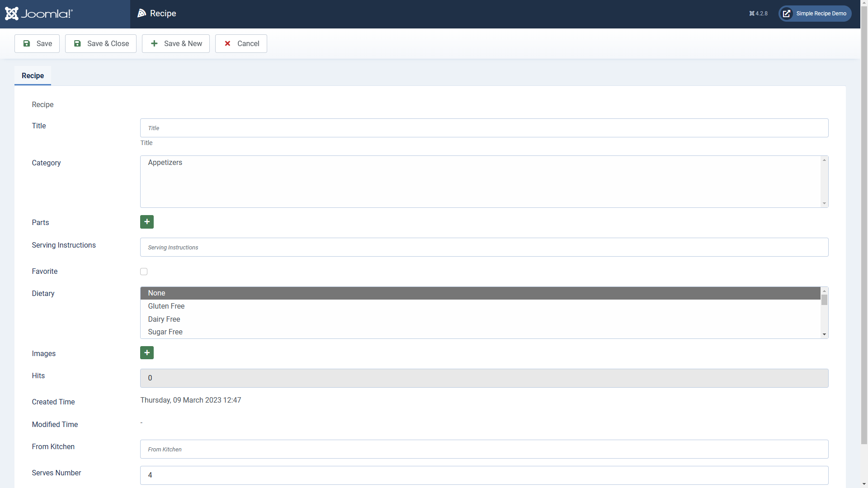The height and width of the screenshot is (488, 868).
Task: Select Dairy Free dietary option
Action: [164, 319]
